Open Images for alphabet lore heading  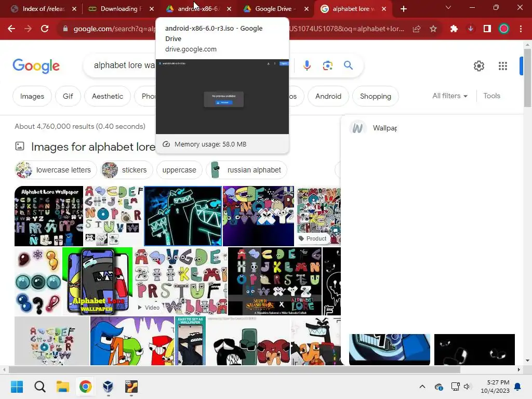[x=93, y=147]
